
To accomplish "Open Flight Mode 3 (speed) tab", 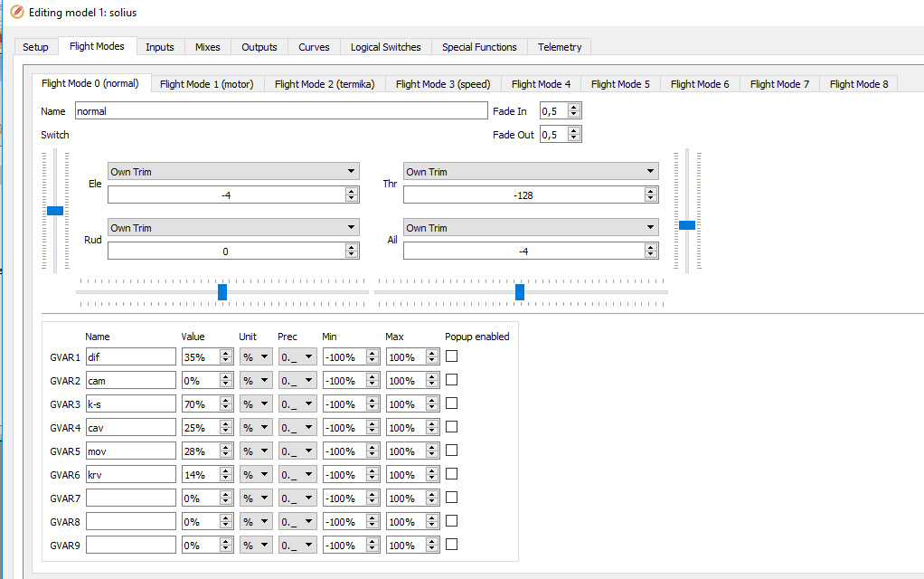I will point(443,84).
